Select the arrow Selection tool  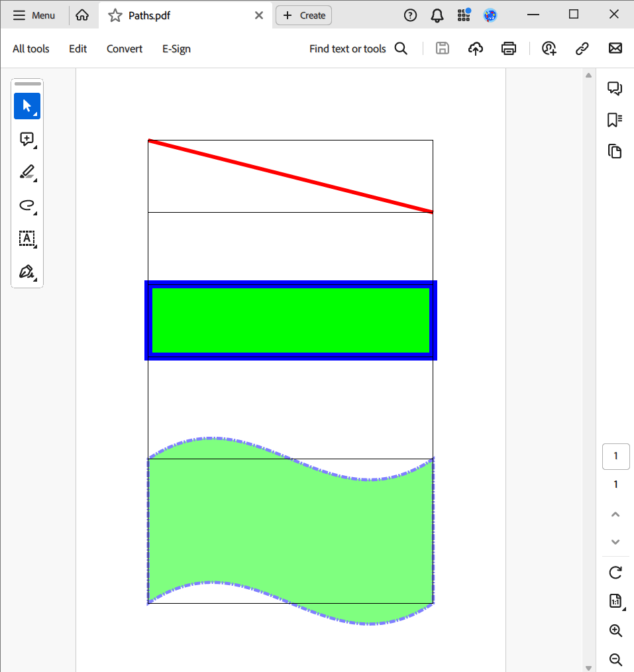(27, 106)
